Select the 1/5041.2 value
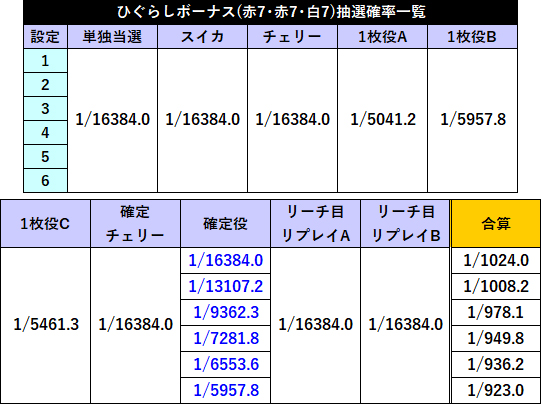The width and height of the screenshot is (541, 404). [383, 120]
